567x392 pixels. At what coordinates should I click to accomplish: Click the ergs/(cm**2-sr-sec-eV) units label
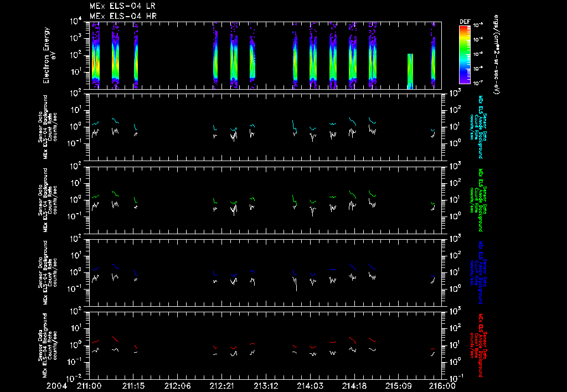coord(497,55)
